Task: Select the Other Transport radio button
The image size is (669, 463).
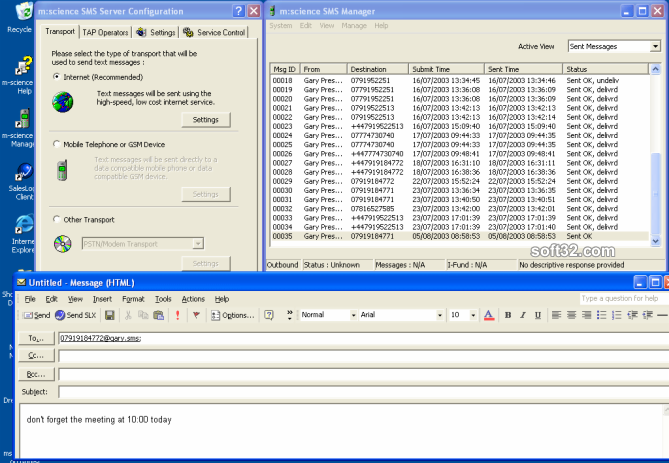Action: (56, 219)
